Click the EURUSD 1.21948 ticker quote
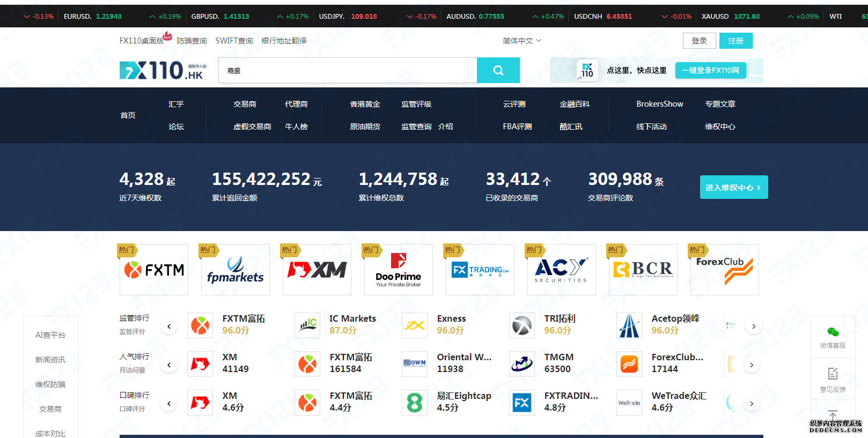This screenshot has height=438, width=868. pyautogui.click(x=93, y=17)
